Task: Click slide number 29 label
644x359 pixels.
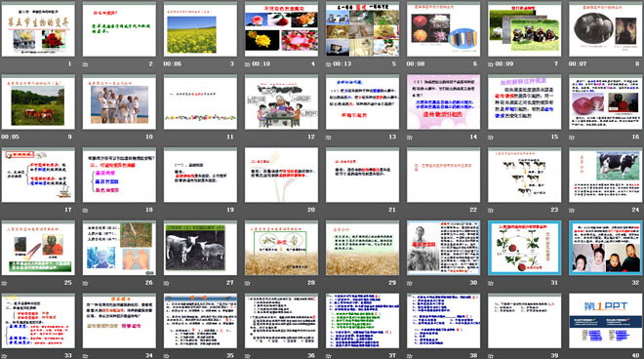Action: (x=392, y=283)
